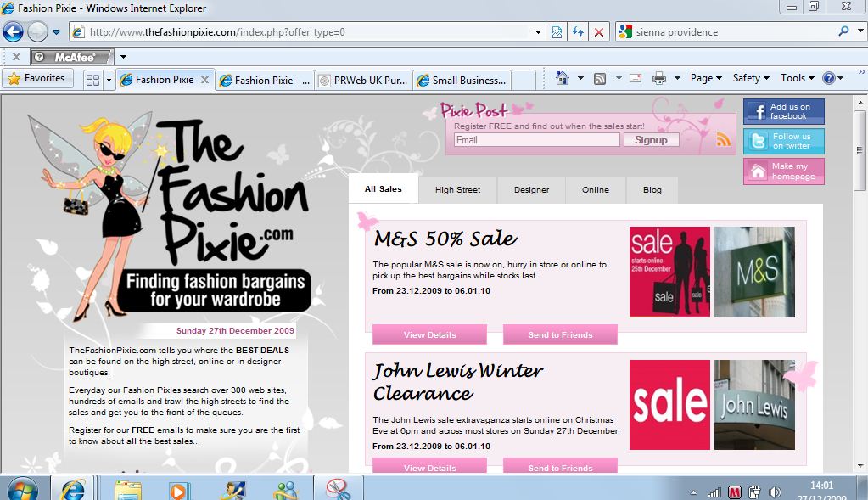This screenshot has width=868, height=500.
Task: Open Windows Explorer from taskbar
Action: pyautogui.click(x=128, y=490)
